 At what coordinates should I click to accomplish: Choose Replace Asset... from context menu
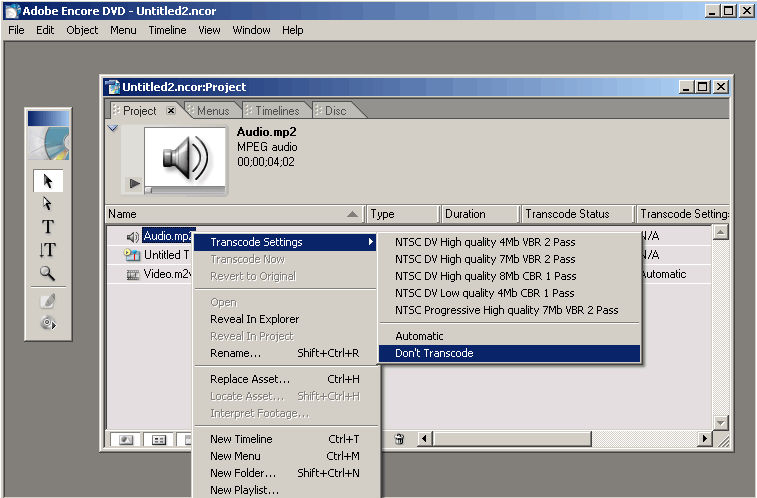pos(285,379)
